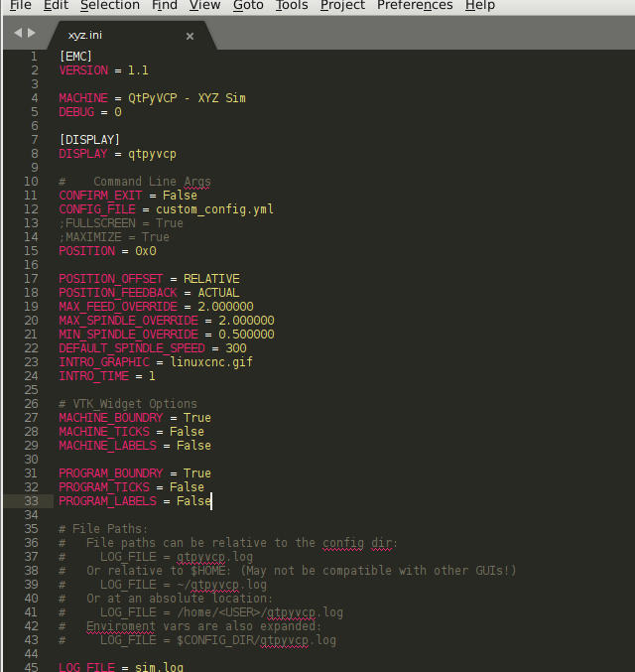Open the Preferences menu
This screenshot has width=635, height=672.
tap(415, 5)
